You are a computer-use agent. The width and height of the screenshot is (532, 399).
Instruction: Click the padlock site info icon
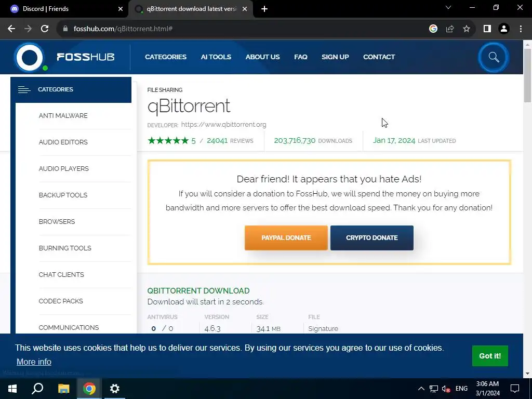click(x=65, y=29)
